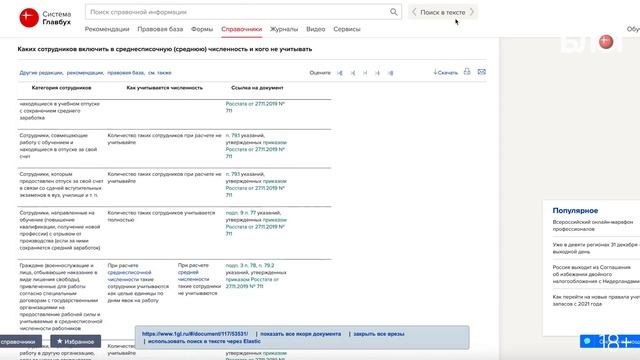
Task: Switch to the Формы tab
Action: click(202, 29)
